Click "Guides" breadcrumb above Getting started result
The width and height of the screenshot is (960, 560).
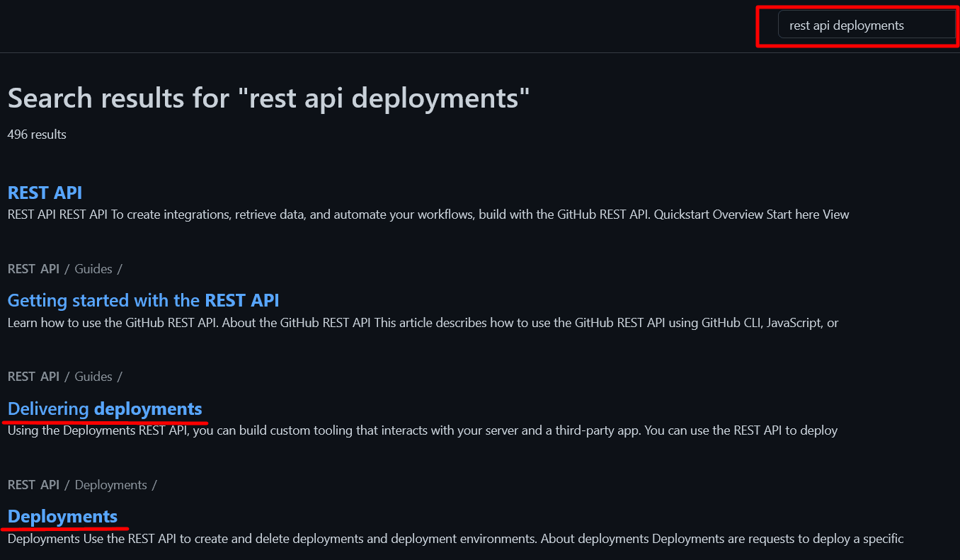coord(93,268)
